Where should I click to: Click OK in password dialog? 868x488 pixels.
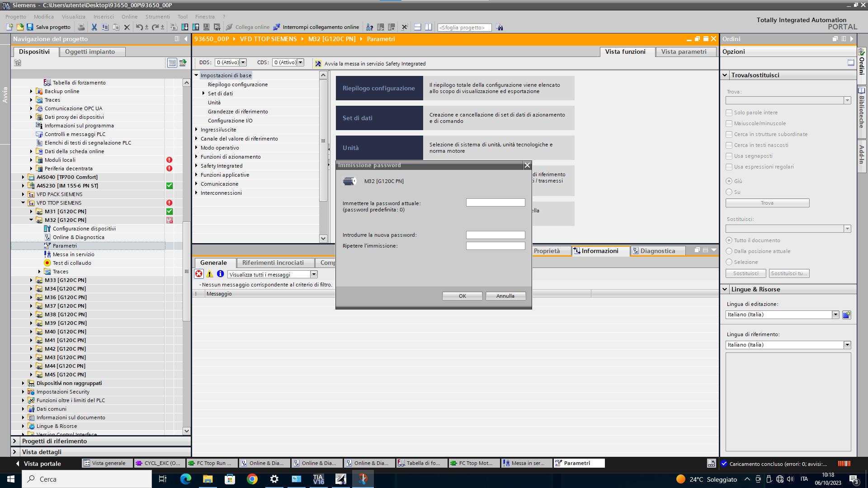point(462,296)
